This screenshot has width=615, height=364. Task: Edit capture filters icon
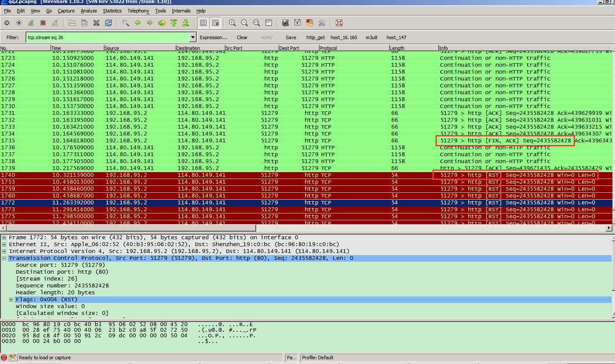click(x=285, y=23)
